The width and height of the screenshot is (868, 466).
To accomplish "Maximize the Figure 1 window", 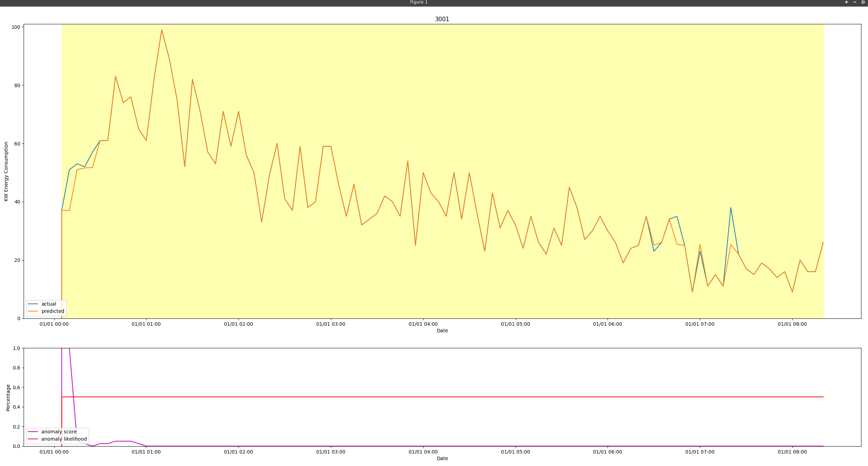I will tap(863, 2).
